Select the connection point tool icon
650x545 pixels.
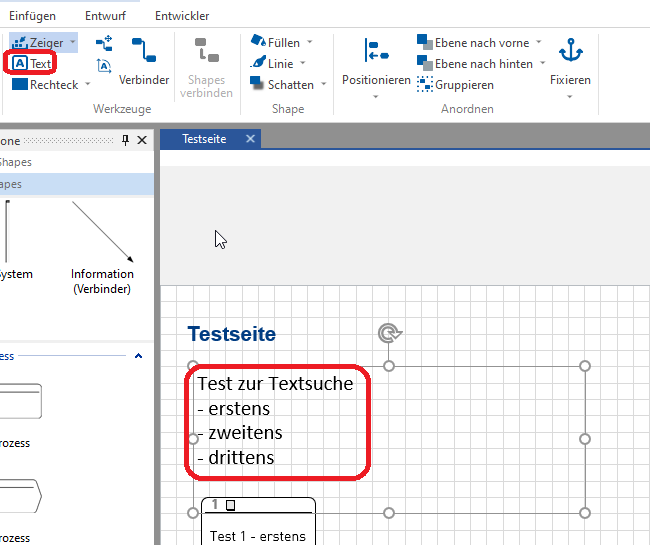click(x=104, y=43)
